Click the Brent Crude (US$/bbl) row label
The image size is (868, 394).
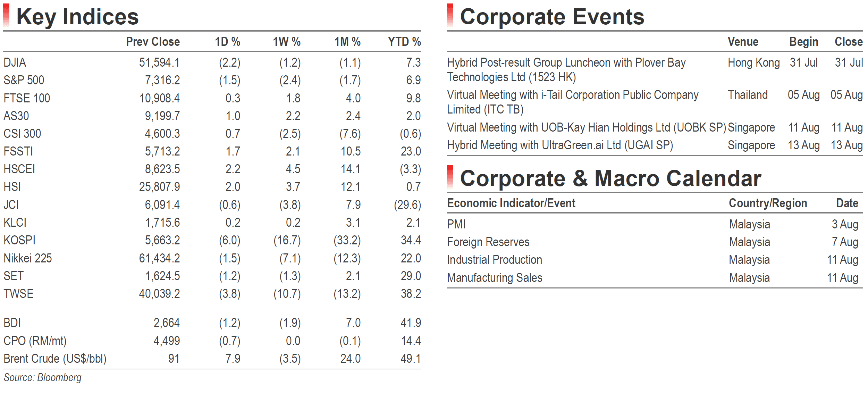coord(55,358)
